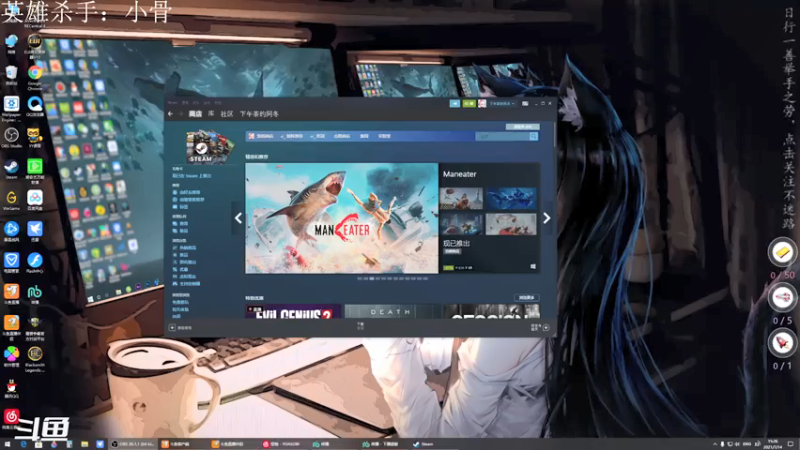
Task: Click 浏览更多 beside special offers
Action: [527, 297]
